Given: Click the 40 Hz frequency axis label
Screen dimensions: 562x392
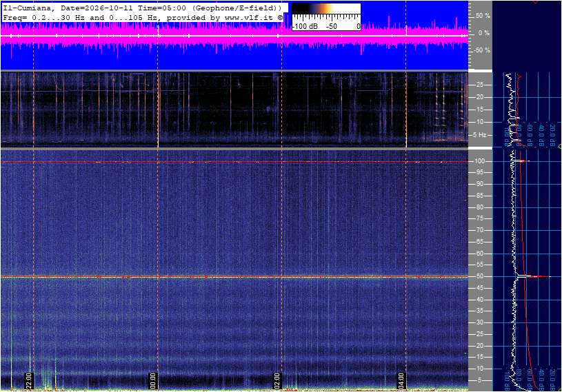Looking at the screenshot, I should tap(479, 300).
